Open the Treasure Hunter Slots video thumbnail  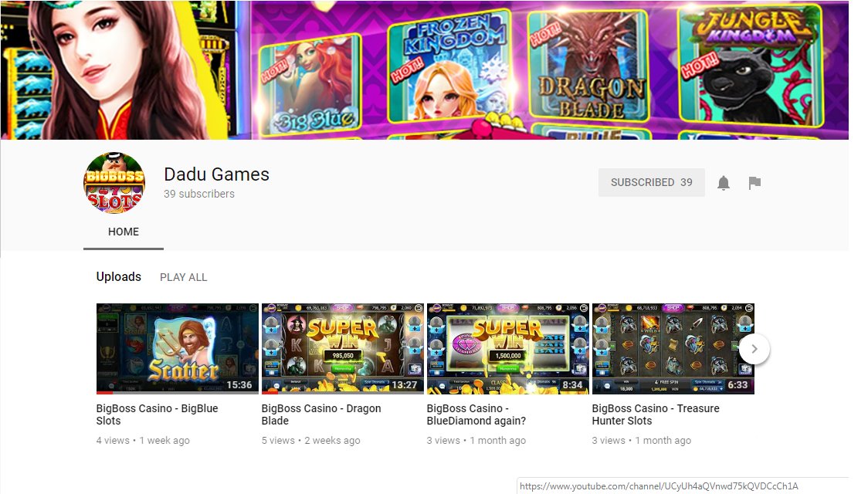pos(673,349)
